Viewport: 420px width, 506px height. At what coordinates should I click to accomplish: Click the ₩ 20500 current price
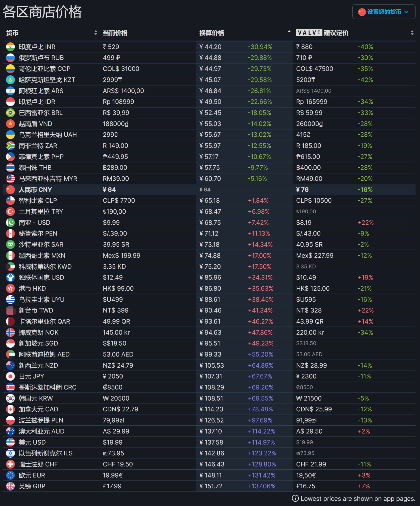(x=116, y=398)
